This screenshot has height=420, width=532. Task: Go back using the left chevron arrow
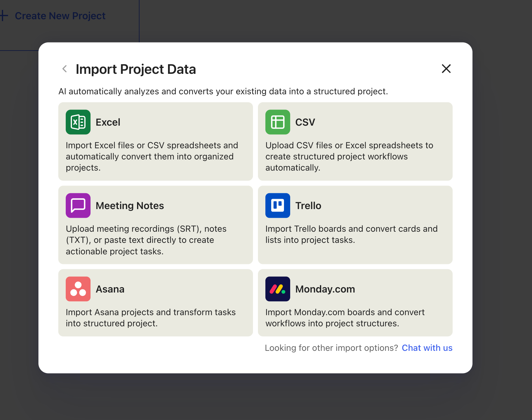pyautogui.click(x=65, y=69)
